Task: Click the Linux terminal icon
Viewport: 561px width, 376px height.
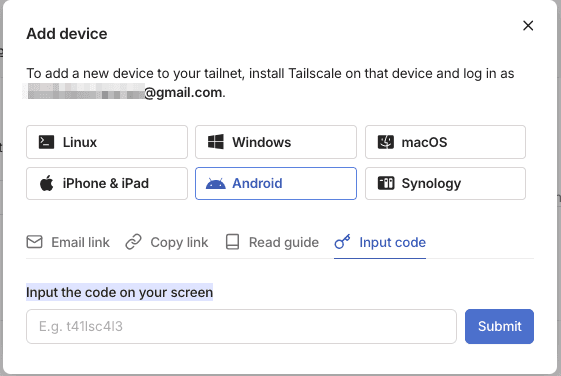Action: (x=47, y=142)
